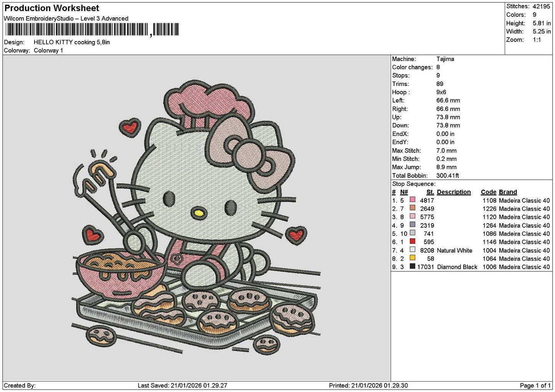Click the gray swatch for code 1086
555x392 pixels.
413,233
